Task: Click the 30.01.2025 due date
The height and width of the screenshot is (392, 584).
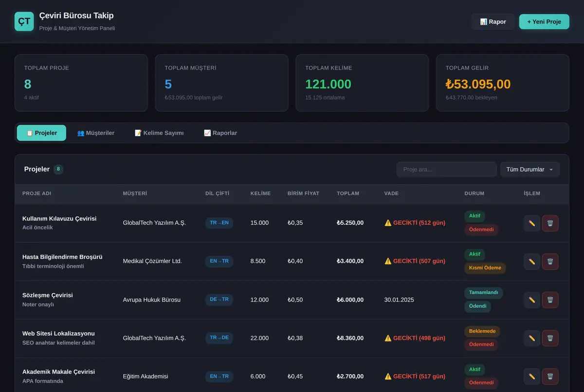Action: [399, 300]
